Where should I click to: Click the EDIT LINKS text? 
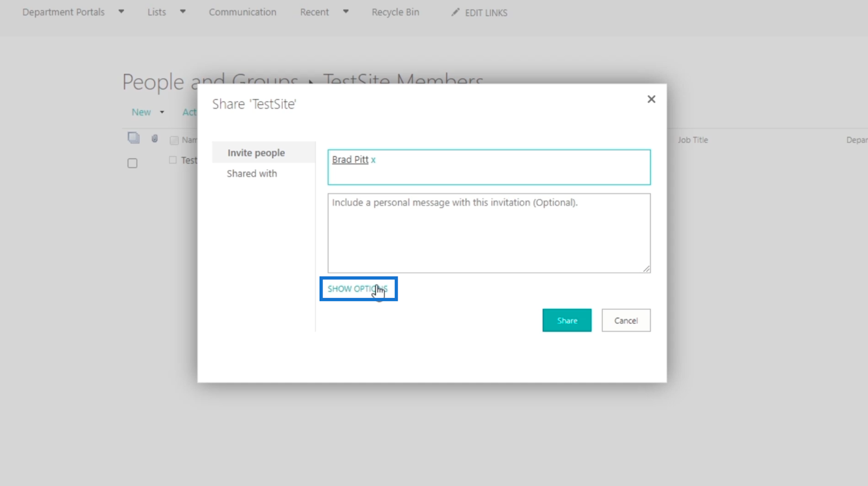tap(486, 12)
